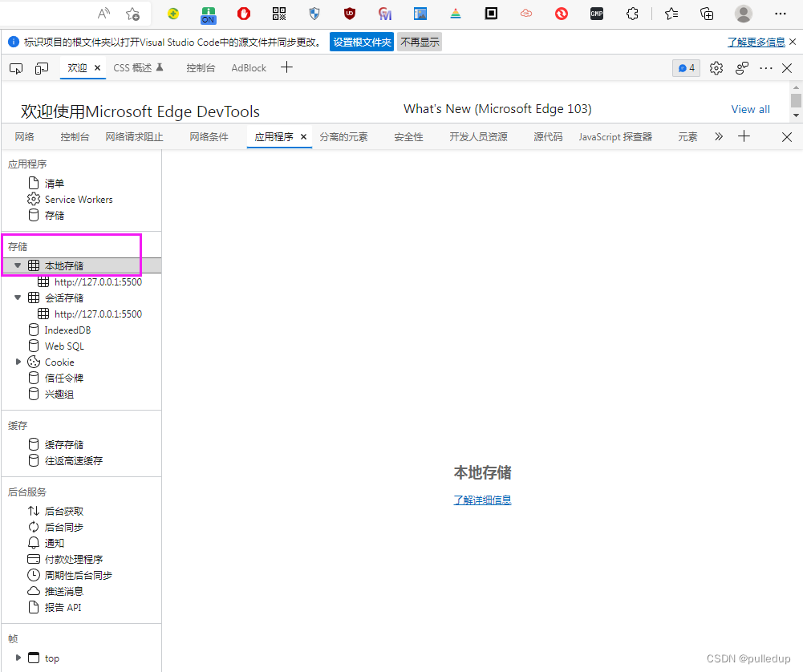Select 付款处理程序 item

coord(73,560)
